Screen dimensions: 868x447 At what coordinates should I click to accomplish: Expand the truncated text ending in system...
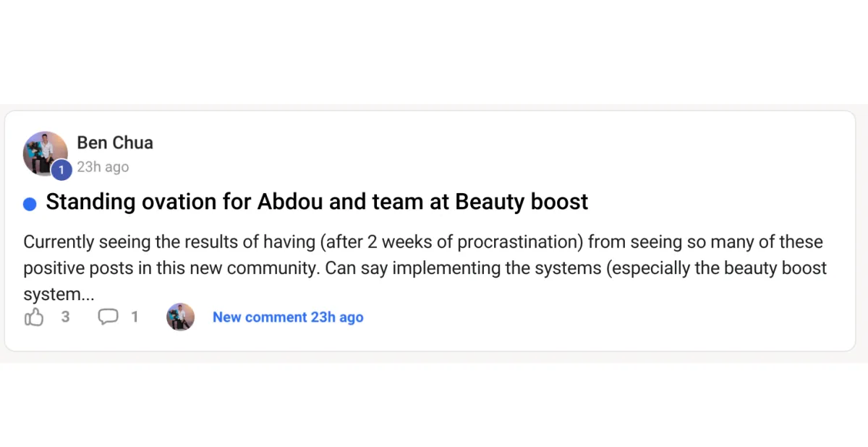coord(59,294)
